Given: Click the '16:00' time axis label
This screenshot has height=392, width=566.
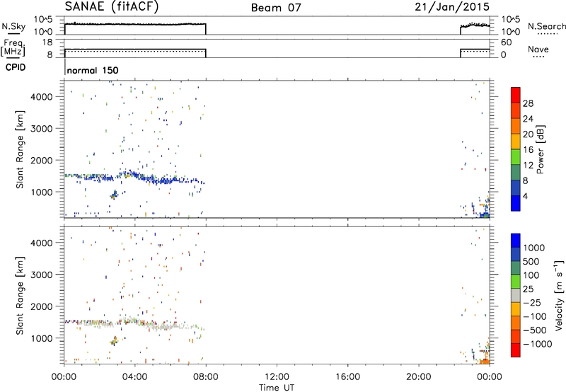Looking at the screenshot, I should (347, 377).
